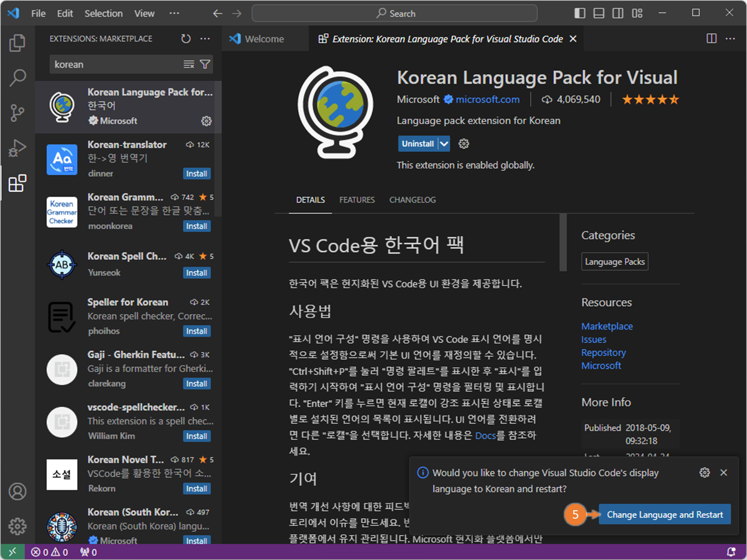Open editor More Actions ellipsis

(x=730, y=39)
